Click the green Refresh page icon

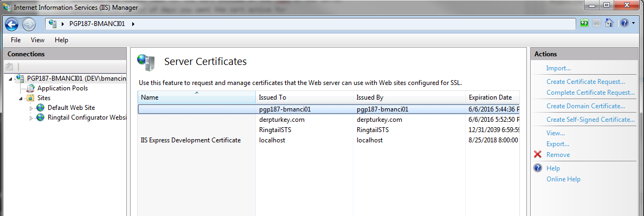584,23
